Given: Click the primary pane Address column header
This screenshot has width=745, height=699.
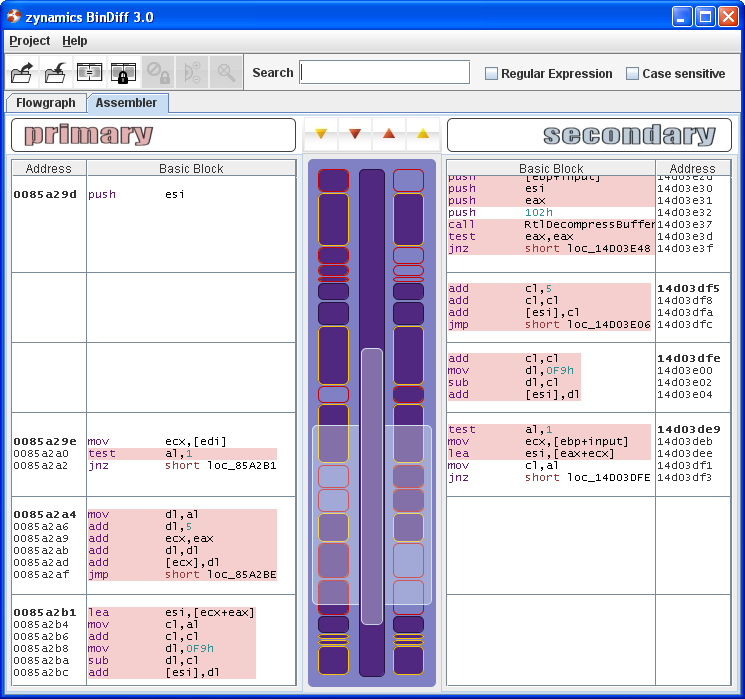Looking at the screenshot, I should tap(49, 169).
